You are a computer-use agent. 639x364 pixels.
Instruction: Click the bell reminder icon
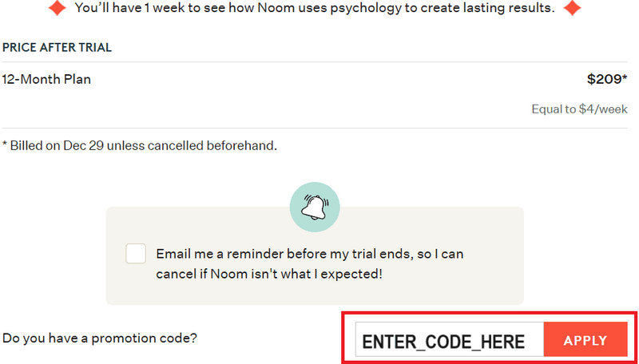pyautogui.click(x=314, y=207)
